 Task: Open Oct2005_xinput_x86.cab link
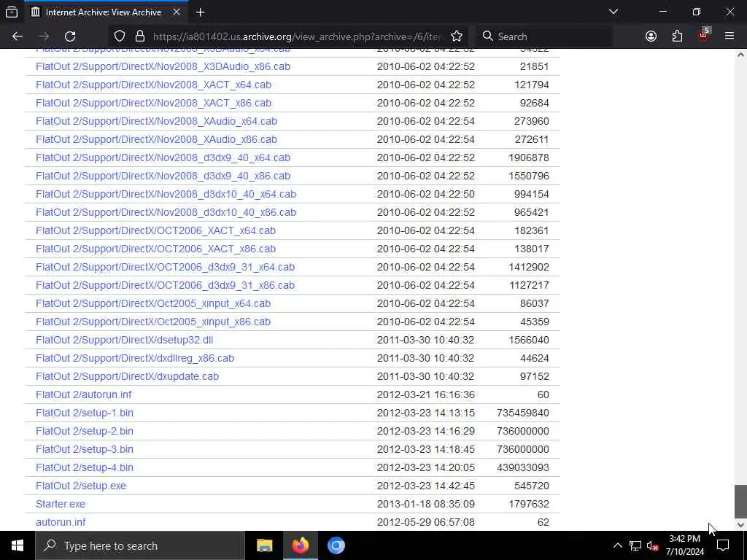(x=153, y=322)
